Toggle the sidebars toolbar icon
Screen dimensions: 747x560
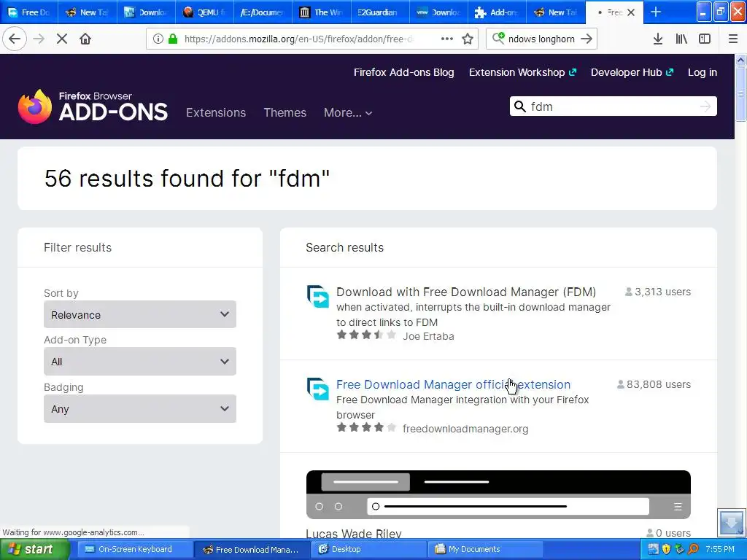[705, 39]
